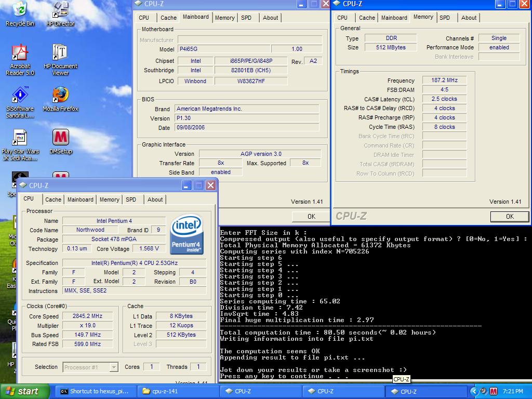
Task: Click the 149.7 MHz Bus Speed value
Action: click(87, 335)
